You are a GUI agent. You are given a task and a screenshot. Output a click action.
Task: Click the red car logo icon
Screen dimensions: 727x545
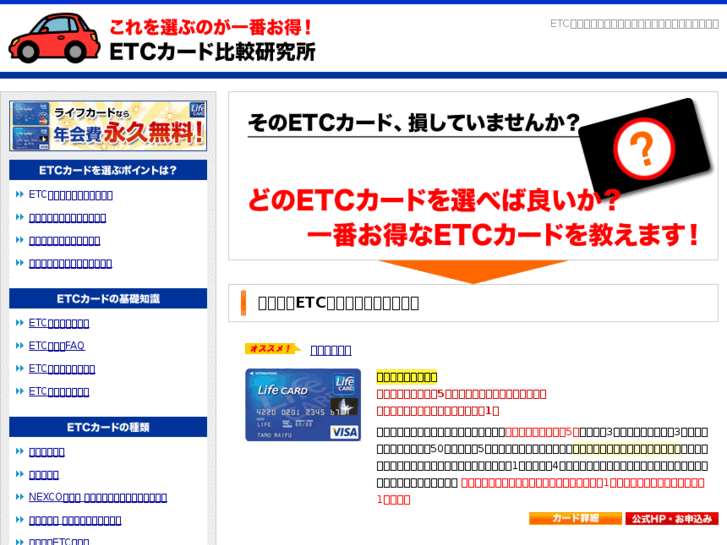tap(54, 38)
